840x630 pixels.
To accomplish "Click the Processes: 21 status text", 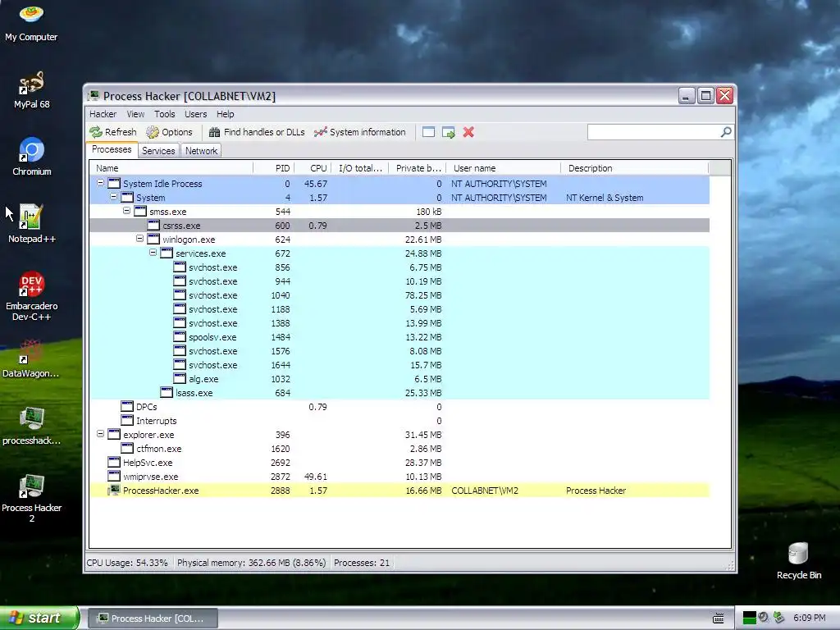I will pyautogui.click(x=362, y=563).
